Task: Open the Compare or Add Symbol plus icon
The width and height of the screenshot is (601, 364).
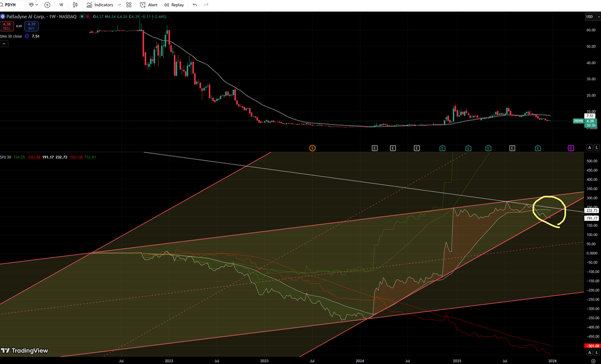Action: (47, 5)
